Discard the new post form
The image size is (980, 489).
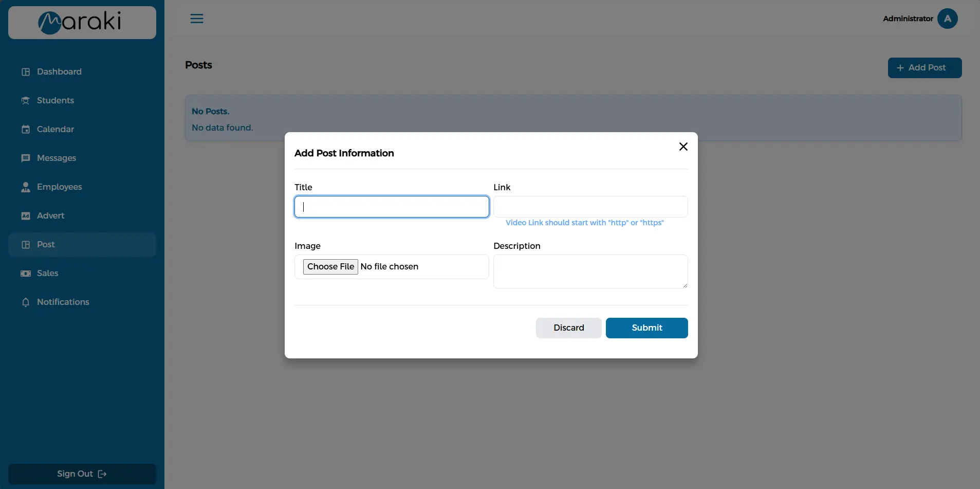[568, 328]
